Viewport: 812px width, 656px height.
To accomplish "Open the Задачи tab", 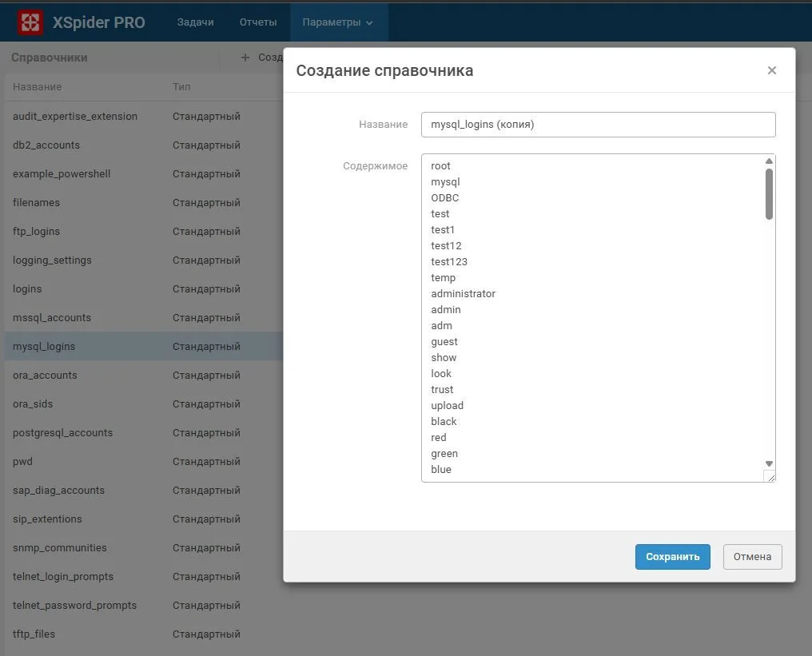I will 195,22.
